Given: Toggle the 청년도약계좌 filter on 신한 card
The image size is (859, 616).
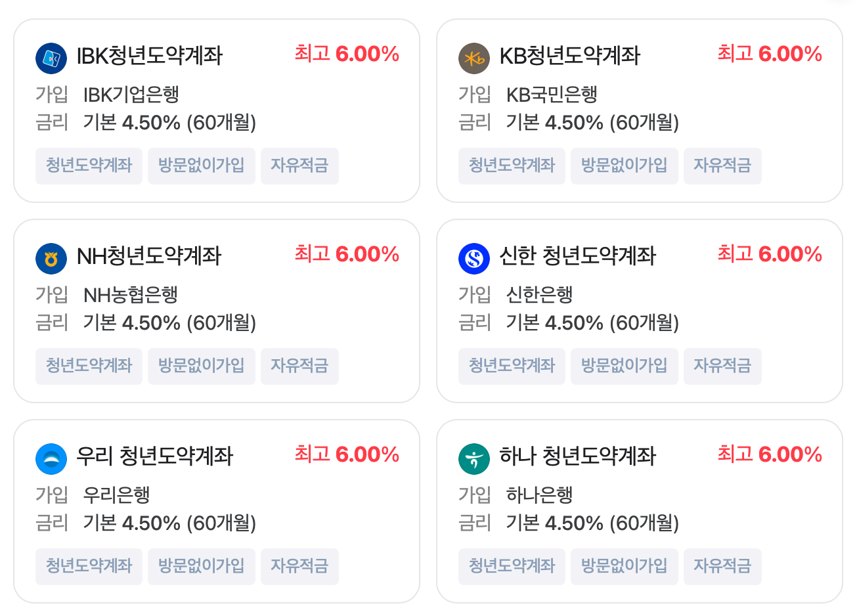Looking at the screenshot, I should coord(512,366).
